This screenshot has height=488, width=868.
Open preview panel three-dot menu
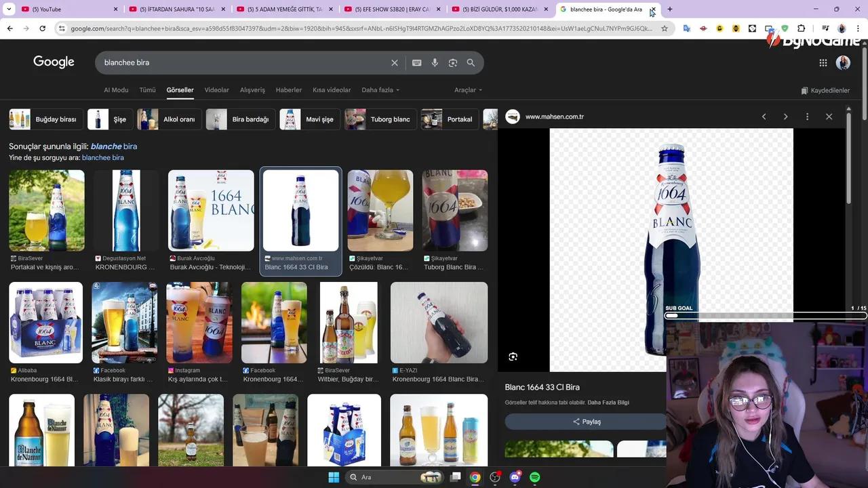click(x=807, y=117)
